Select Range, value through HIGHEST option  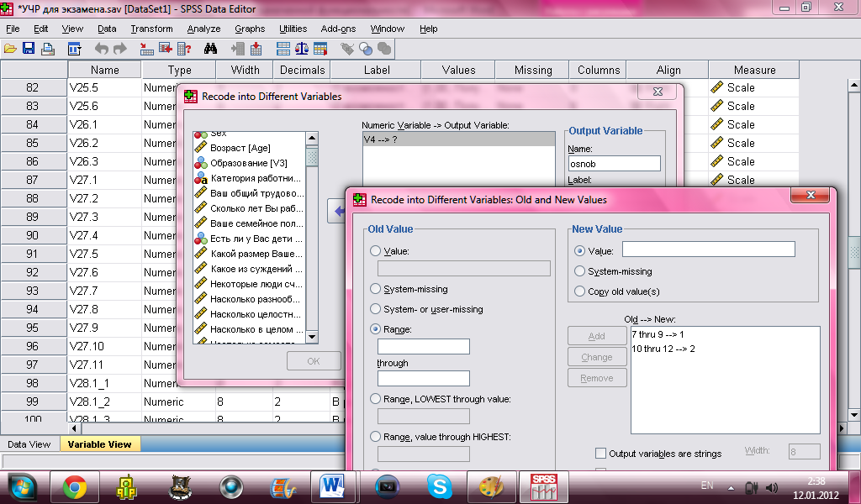376,437
